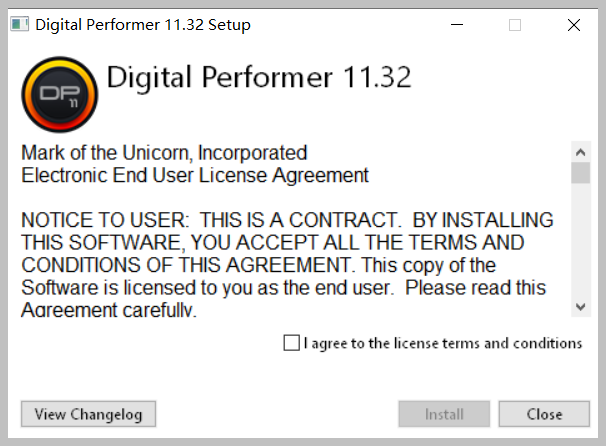Click the 'Agreement carefully' line in the license
The width and height of the screenshot is (606, 446).
[109, 310]
